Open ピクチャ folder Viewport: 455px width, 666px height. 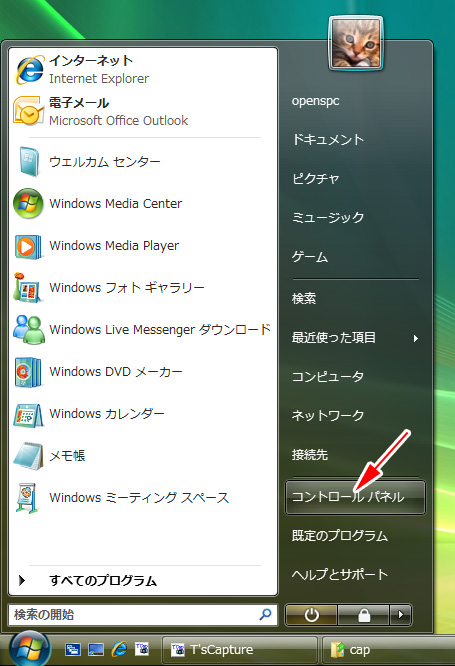point(315,178)
